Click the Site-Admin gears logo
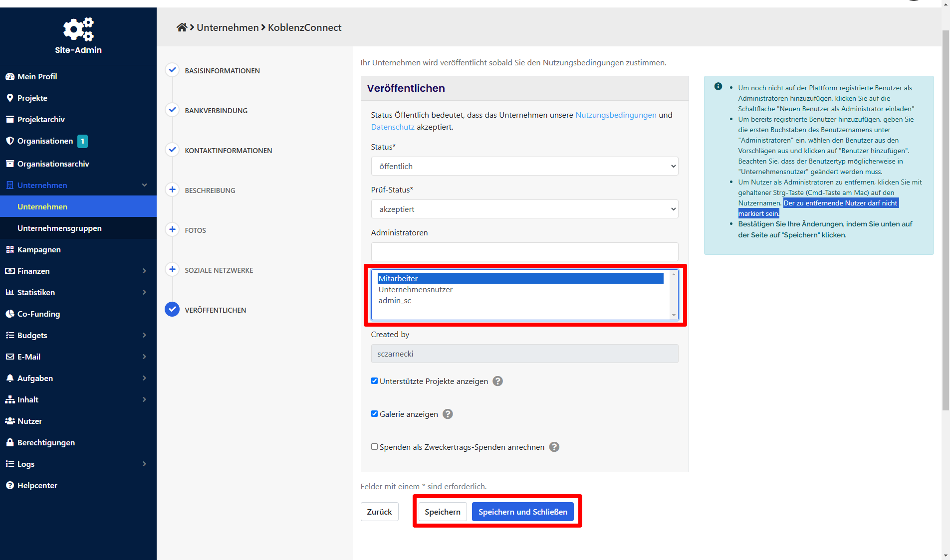 point(78,29)
